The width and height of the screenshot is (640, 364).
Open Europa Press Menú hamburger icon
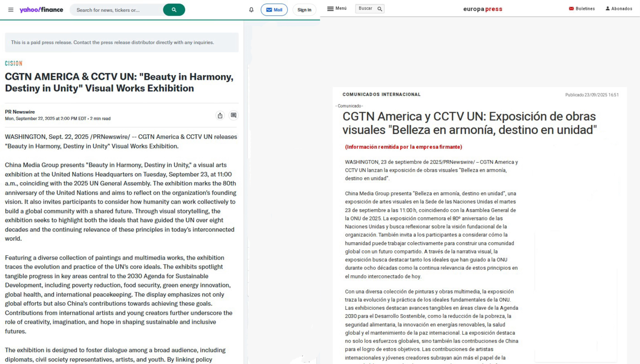click(x=330, y=9)
